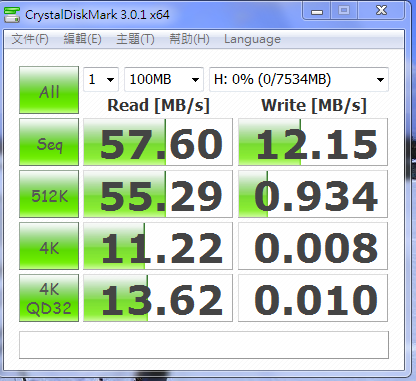Click the Write [MB/s] column header
416x381 pixels.
[314, 105]
